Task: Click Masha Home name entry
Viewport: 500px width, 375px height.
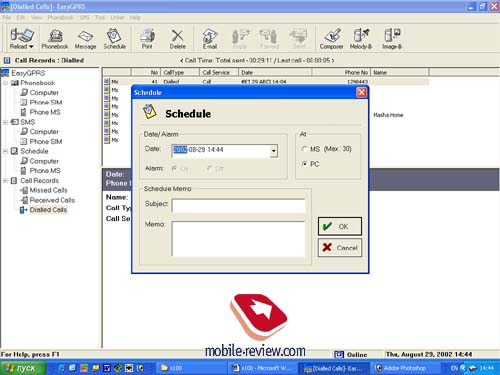Action: 388,115
